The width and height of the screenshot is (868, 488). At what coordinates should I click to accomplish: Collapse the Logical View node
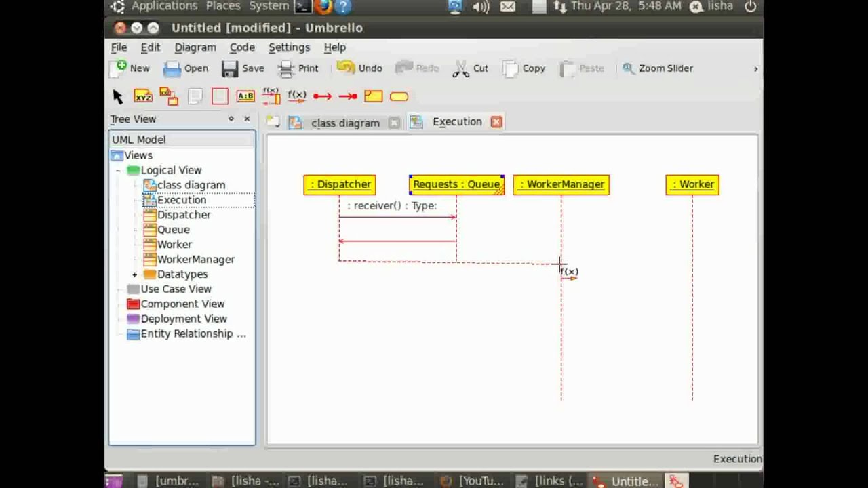[x=118, y=170]
